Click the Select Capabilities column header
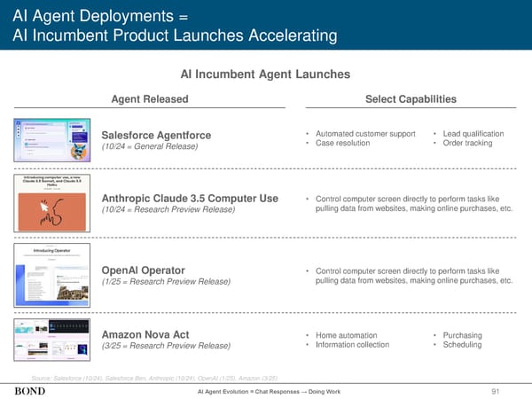The image size is (532, 399). (411, 98)
